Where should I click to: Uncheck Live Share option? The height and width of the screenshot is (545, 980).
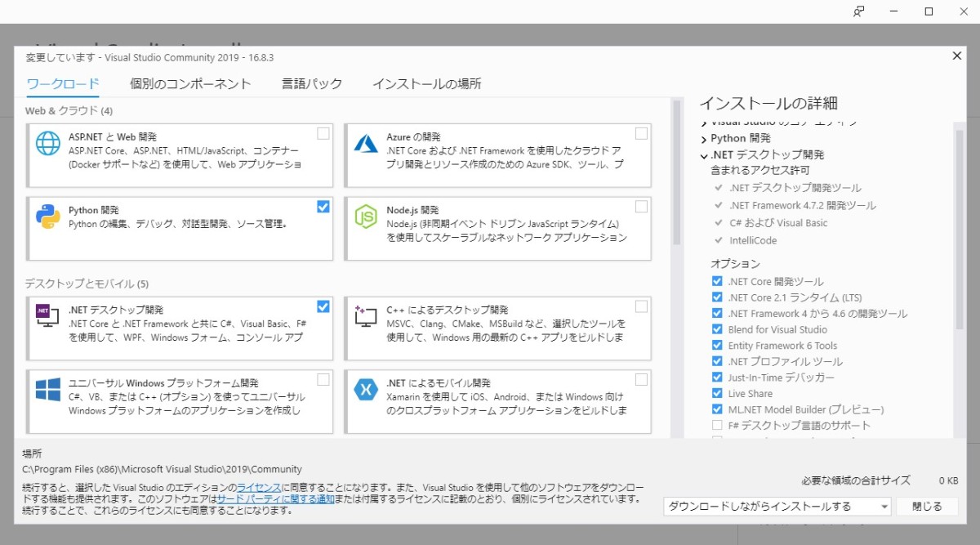pyautogui.click(x=717, y=393)
